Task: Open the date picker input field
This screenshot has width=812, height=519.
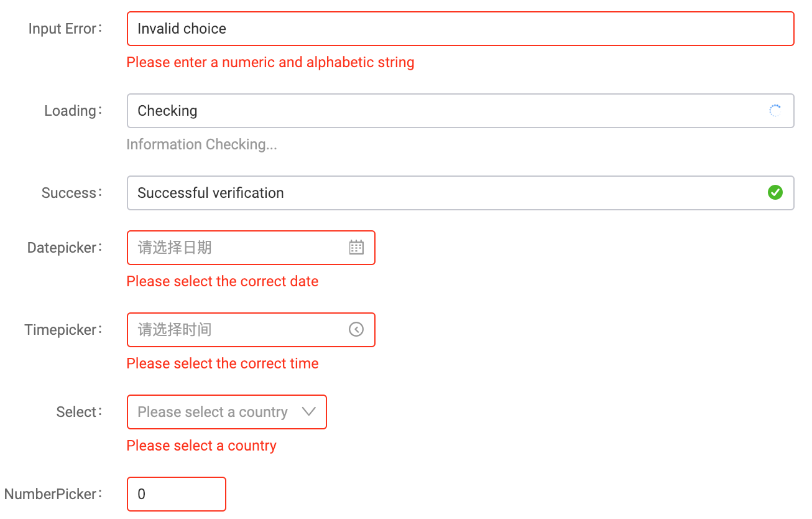Action: point(236,248)
